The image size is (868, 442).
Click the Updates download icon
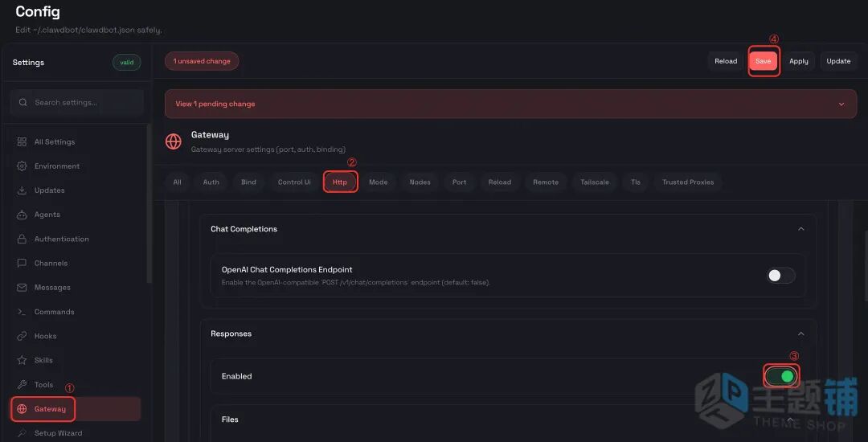22,190
